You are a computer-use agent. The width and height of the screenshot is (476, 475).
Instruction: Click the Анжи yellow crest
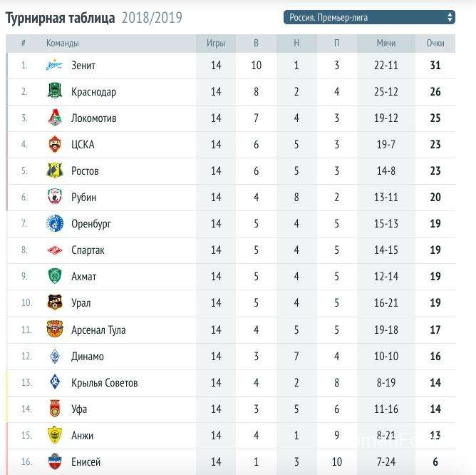click(x=55, y=435)
